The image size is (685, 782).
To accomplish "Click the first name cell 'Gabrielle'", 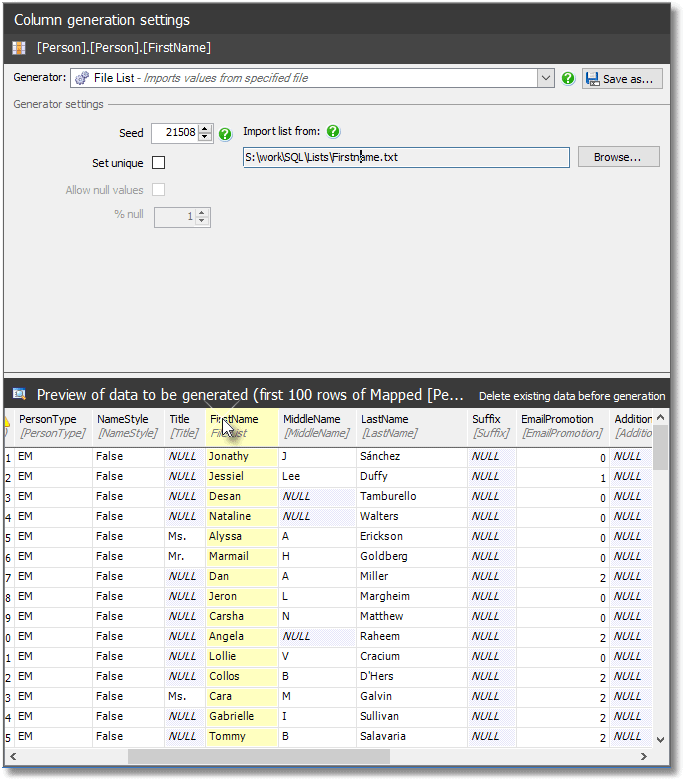I will tap(242, 716).
